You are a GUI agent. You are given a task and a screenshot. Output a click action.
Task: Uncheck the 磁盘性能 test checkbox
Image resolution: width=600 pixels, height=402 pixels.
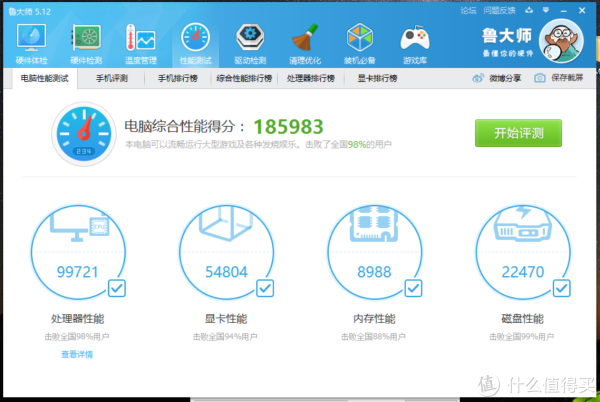pos(561,288)
